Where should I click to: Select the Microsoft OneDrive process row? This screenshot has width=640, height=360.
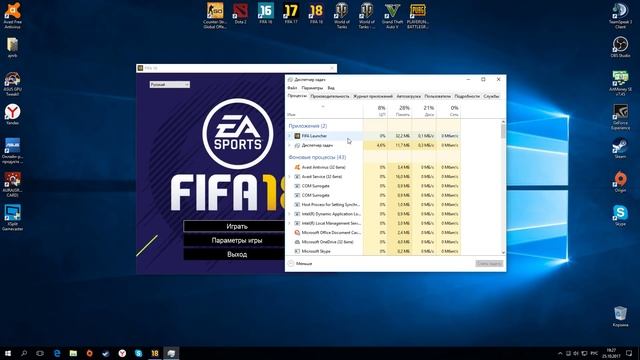pos(373,242)
